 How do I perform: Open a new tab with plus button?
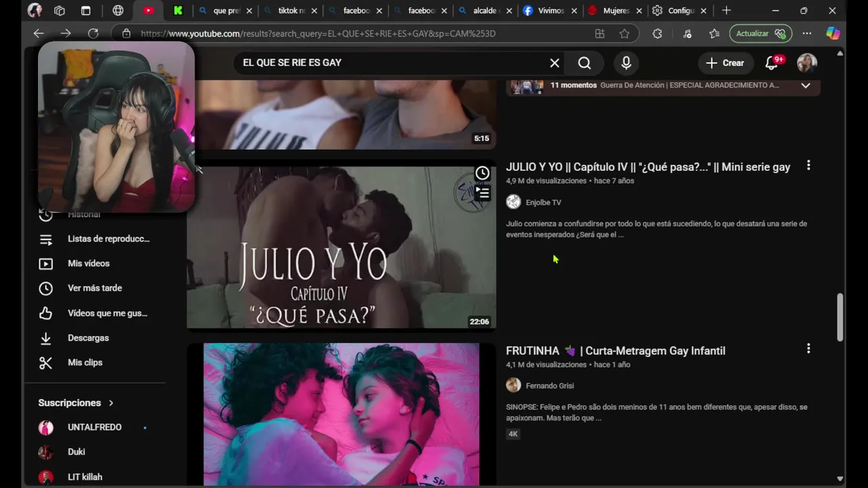(x=726, y=10)
